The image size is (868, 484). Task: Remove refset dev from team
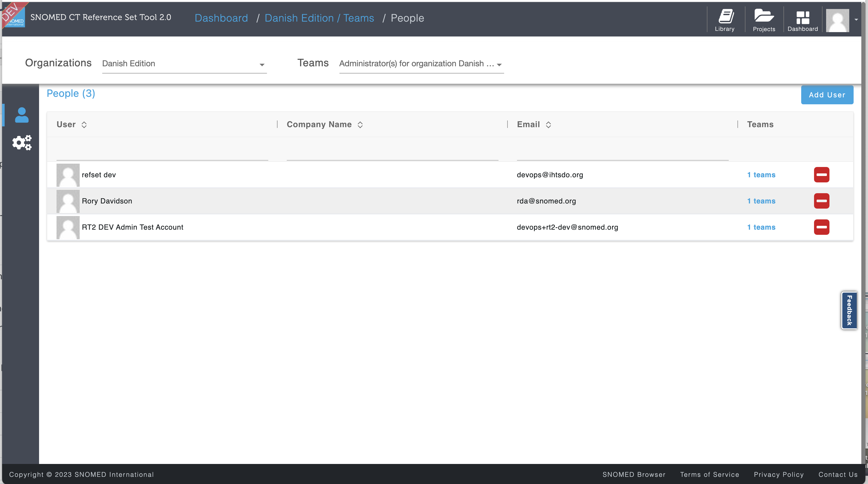coord(821,175)
